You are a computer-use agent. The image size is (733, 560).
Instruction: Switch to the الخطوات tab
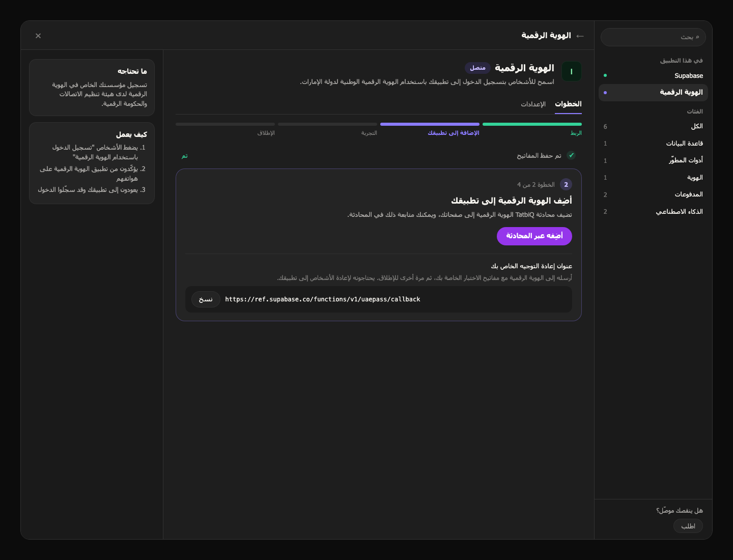[568, 104]
